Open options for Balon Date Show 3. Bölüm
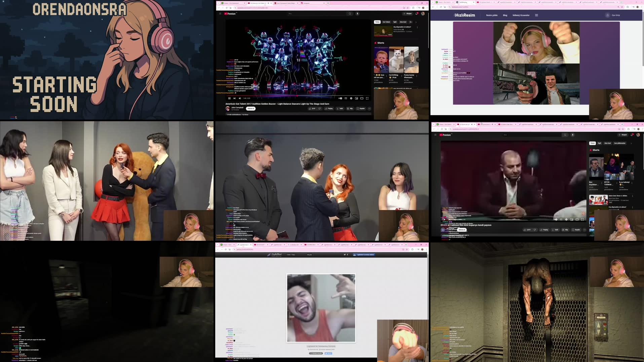This screenshot has width=644, height=362. coord(633,196)
